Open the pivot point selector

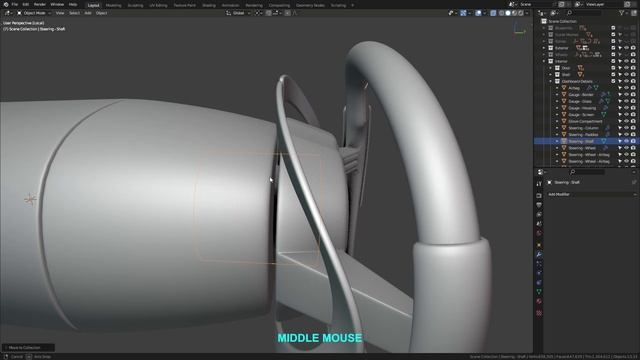point(258,13)
